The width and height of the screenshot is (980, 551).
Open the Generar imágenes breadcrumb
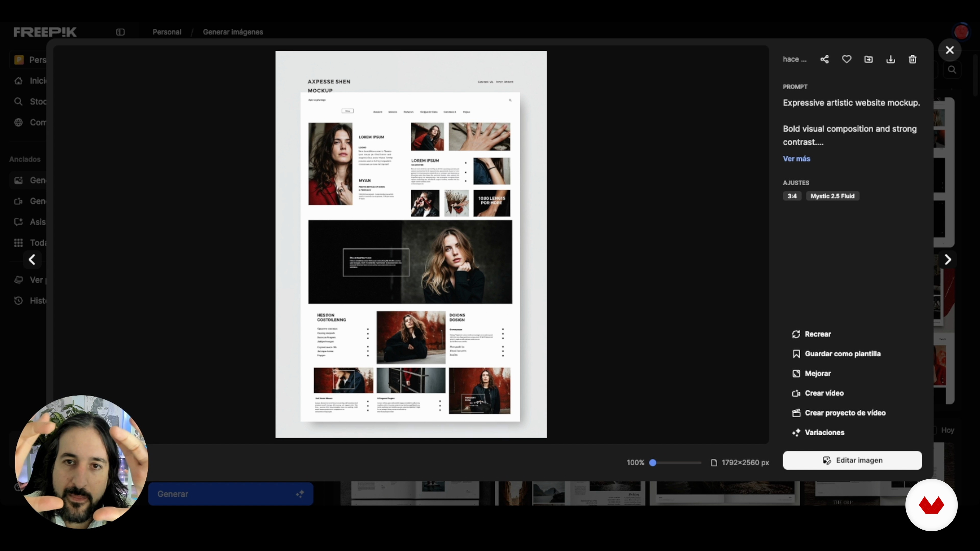pos(233,32)
